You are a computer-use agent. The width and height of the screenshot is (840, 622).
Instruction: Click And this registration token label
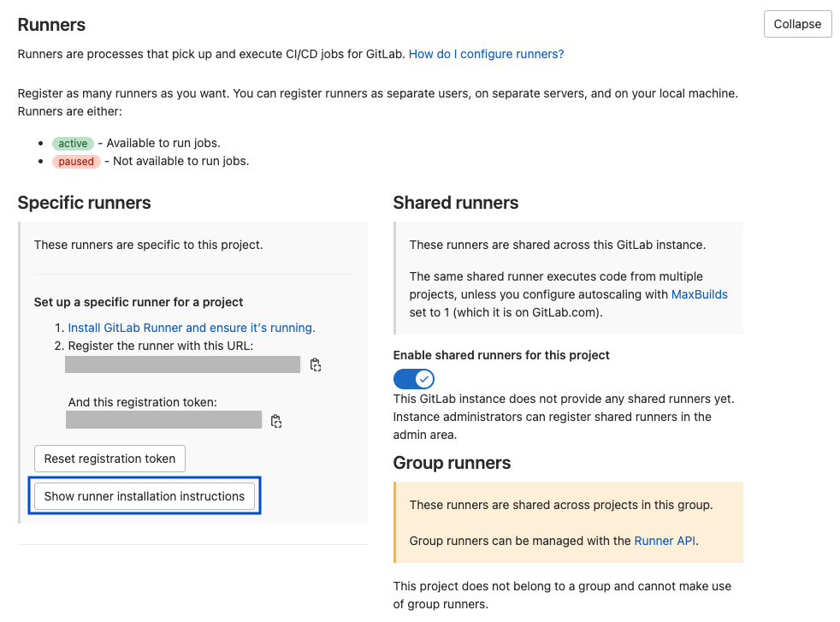(143, 402)
